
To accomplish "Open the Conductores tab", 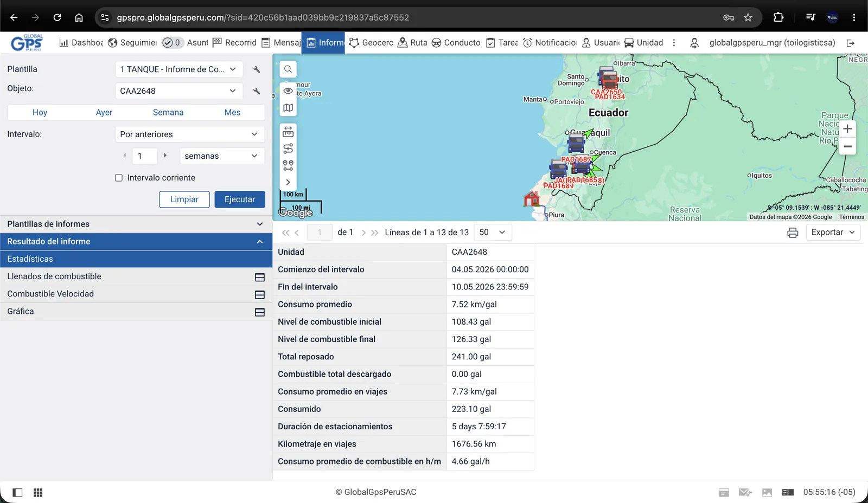I will pos(456,43).
